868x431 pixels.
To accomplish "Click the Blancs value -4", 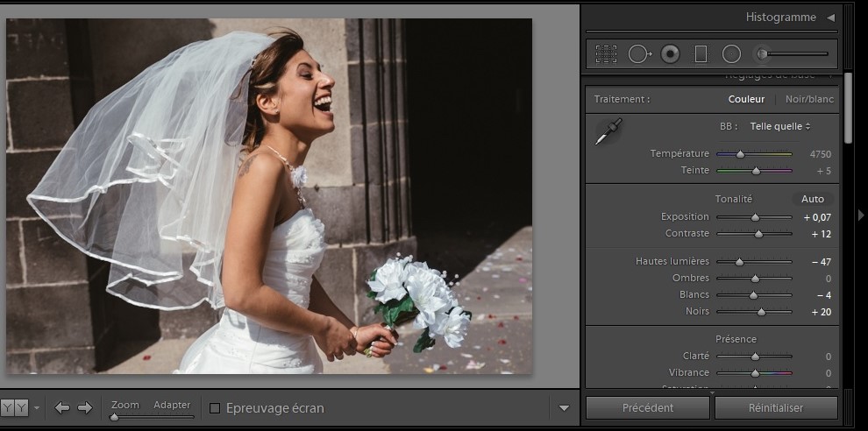I will click(824, 295).
